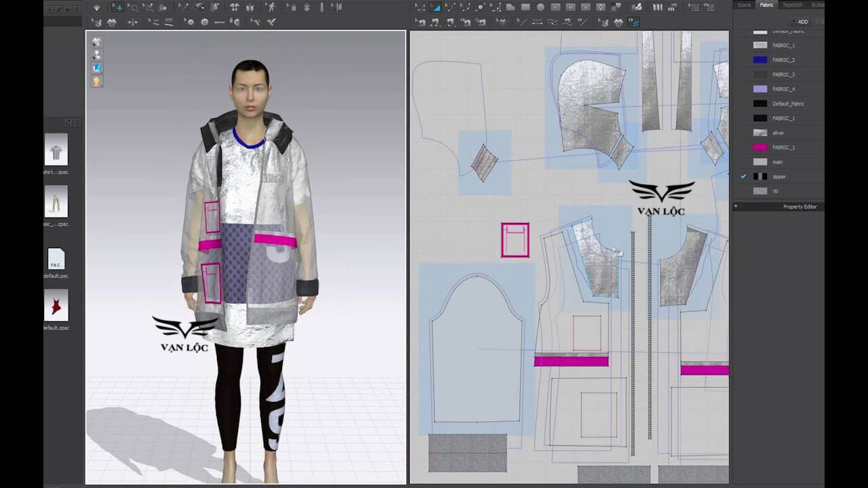This screenshot has width=868, height=488.
Task: Click the ADD button to create a new fabric
Action: 802,21
